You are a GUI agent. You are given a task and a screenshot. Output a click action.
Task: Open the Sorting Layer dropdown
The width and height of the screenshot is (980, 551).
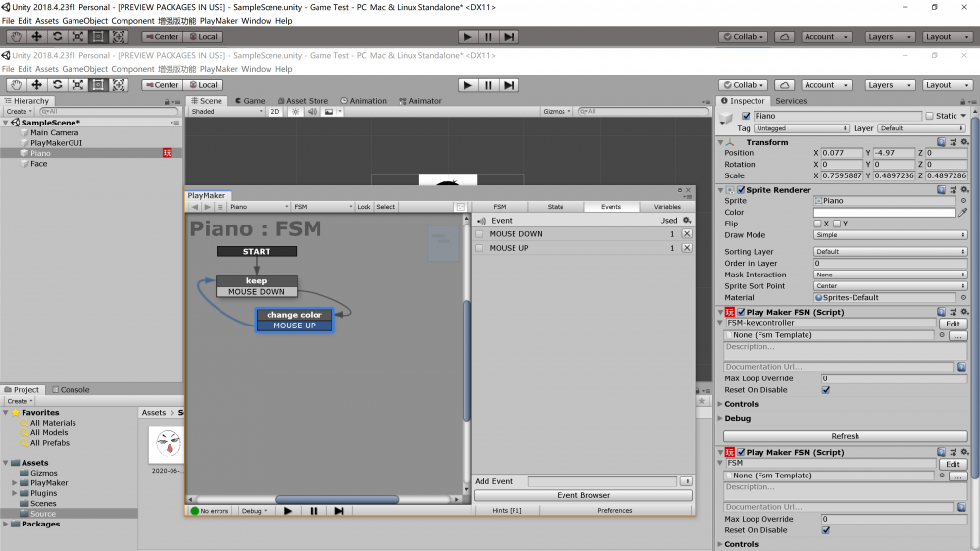(890, 251)
